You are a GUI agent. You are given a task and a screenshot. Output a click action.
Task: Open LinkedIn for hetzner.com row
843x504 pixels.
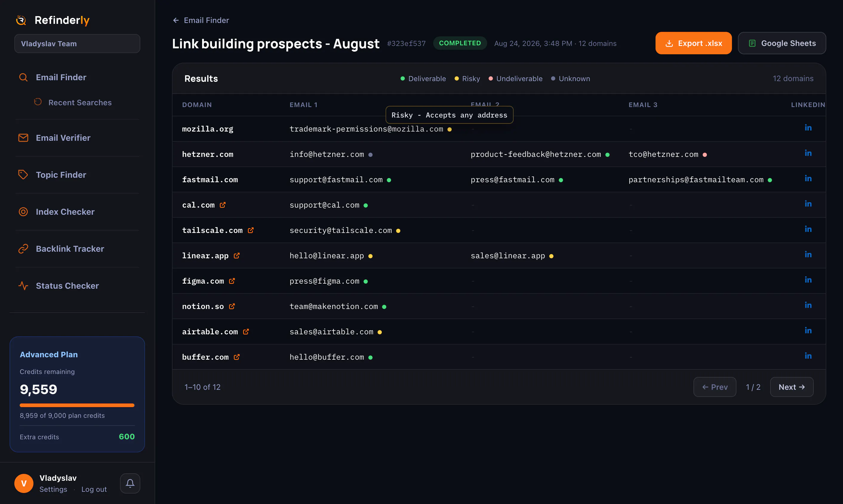pos(808,153)
